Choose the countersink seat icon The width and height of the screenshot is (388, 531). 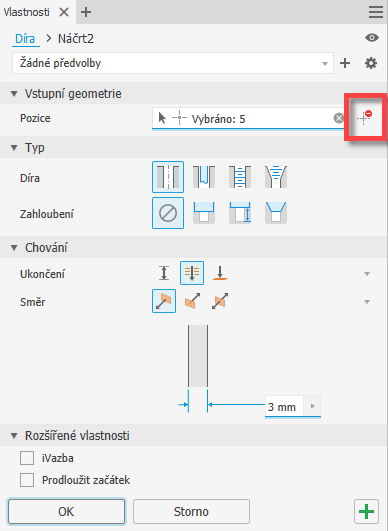pyautogui.click(x=276, y=213)
